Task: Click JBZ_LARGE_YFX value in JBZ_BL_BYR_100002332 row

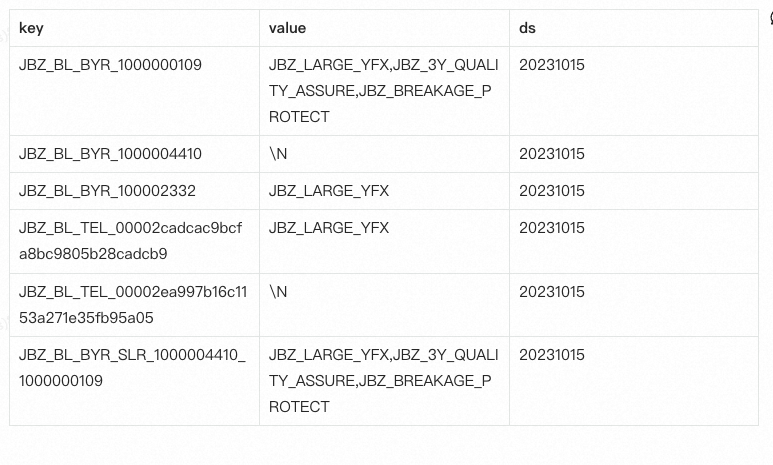Action: [329, 191]
